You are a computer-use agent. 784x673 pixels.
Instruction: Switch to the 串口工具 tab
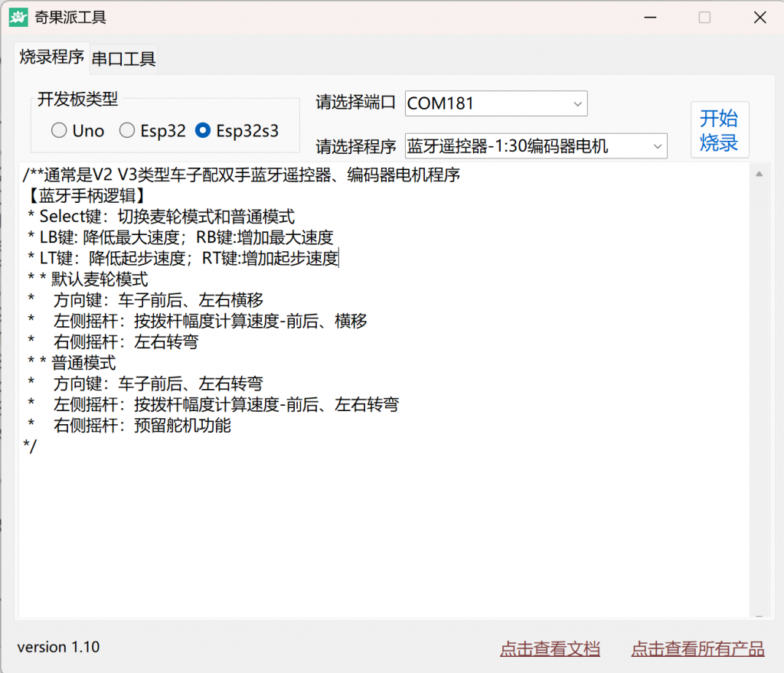click(124, 59)
